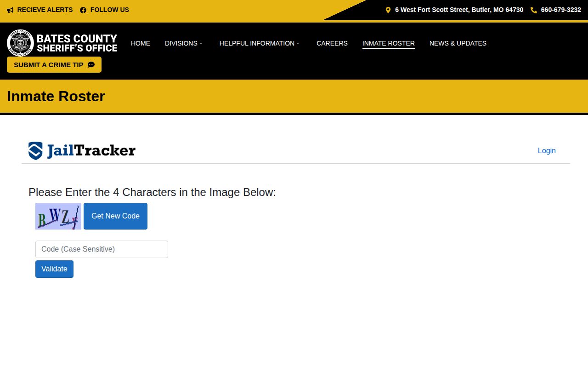
Task: Click the 'Please Enter the 4 Characters' prompt
Action: point(152,192)
